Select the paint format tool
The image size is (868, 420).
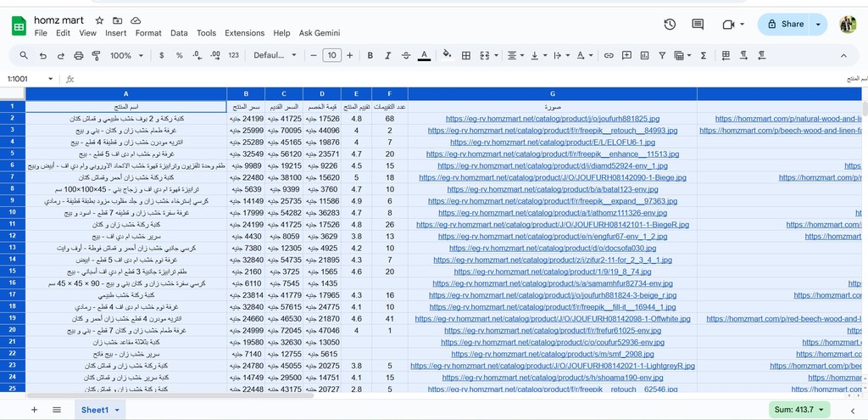pos(96,55)
